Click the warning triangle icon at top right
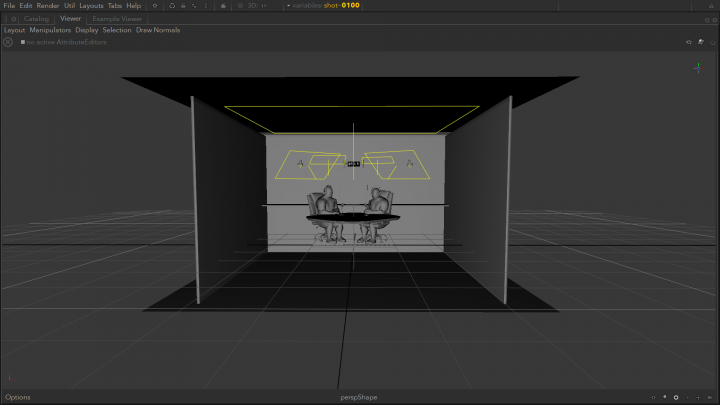The image size is (720, 405). [x=711, y=6]
